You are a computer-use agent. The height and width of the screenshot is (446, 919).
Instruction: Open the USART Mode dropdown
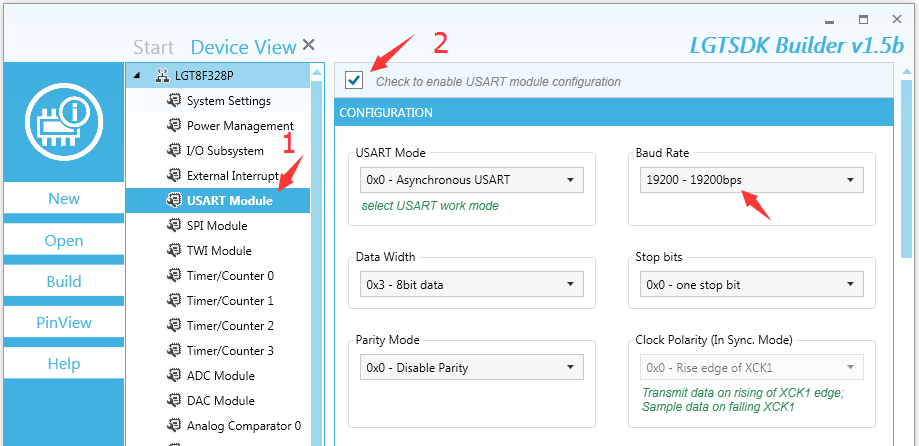pyautogui.click(x=472, y=180)
